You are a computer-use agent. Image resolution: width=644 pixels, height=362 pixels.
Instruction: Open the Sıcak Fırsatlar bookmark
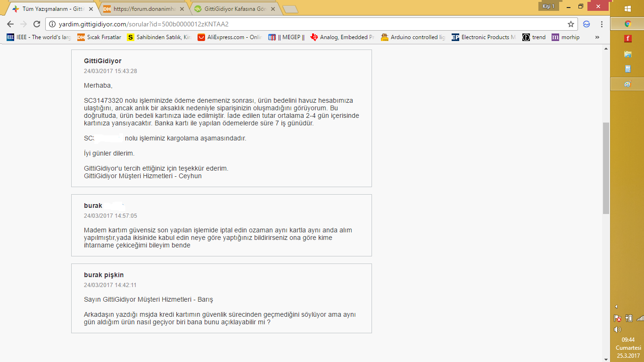pyautogui.click(x=99, y=37)
